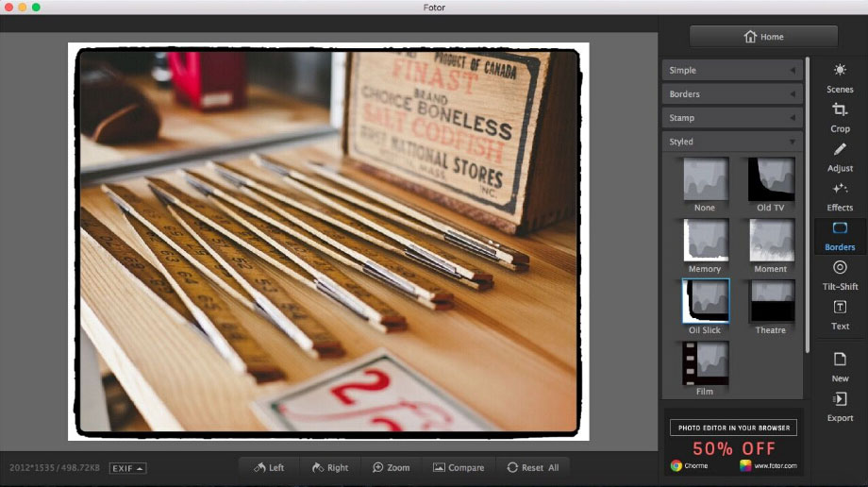The width and height of the screenshot is (868, 487).
Task: Select the Text tool
Action: (x=839, y=315)
